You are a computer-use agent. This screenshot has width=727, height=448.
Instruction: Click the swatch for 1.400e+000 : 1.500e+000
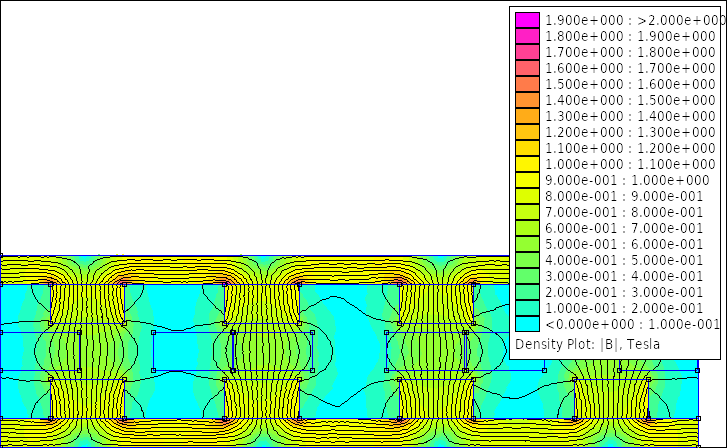coord(527,100)
